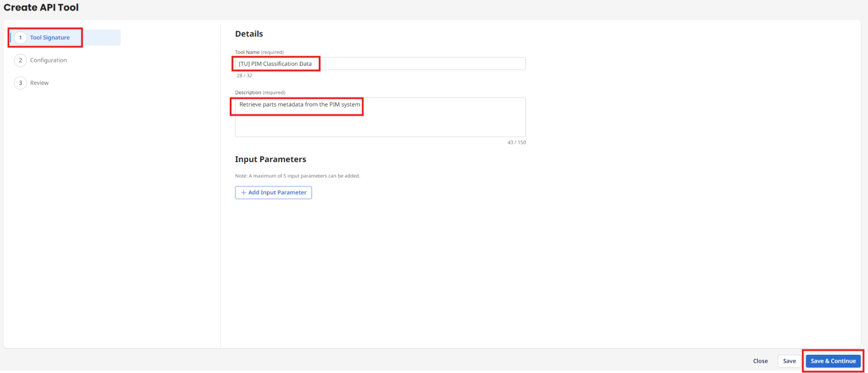The width and height of the screenshot is (868, 373).
Task: Click the 'Input Parameters' heading
Action: click(271, 159)
